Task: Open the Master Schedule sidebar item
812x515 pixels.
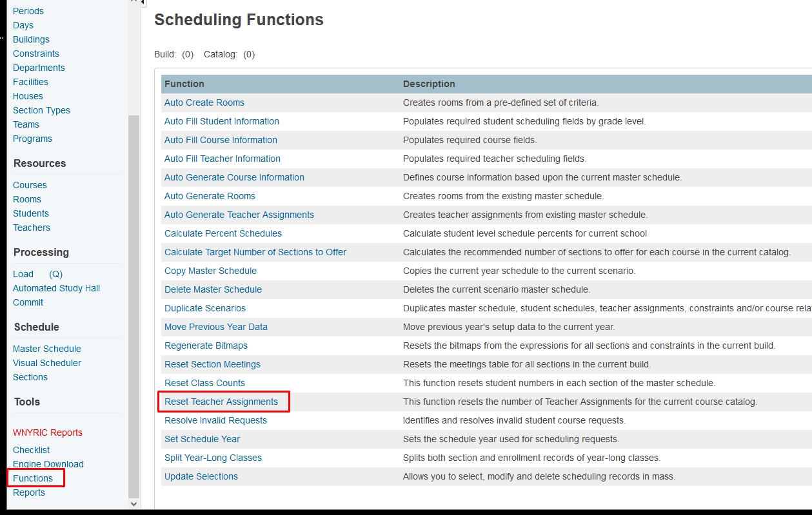Action: click(47, 349)
